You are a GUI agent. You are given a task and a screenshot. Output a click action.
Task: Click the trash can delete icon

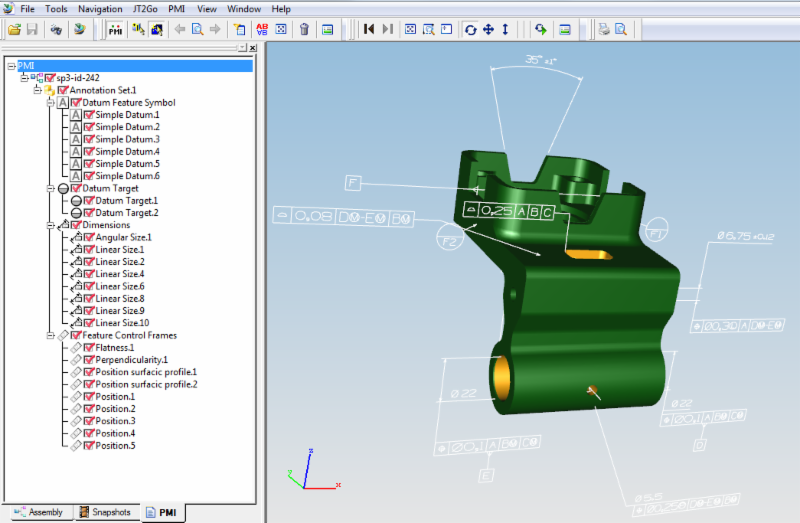coord(304,30)
